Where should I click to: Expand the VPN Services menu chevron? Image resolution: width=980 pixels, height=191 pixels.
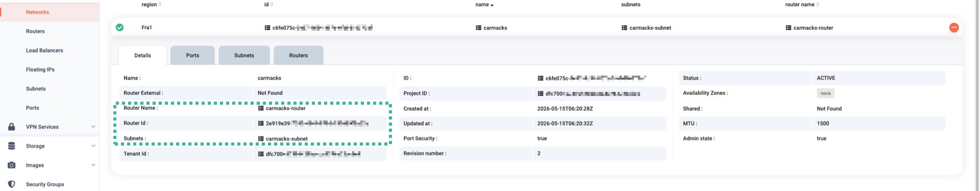point(93,127)
